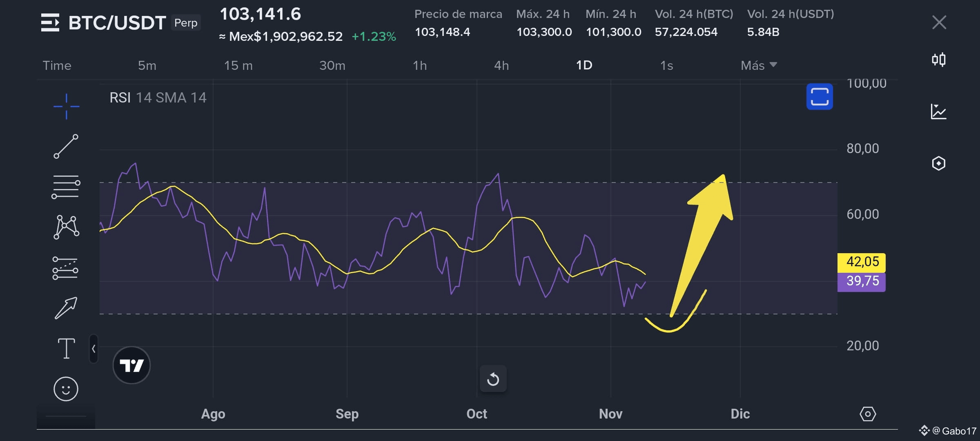Toggle fullscreen indicator pane button
This screenshot has height=441, width=980.
820,97
